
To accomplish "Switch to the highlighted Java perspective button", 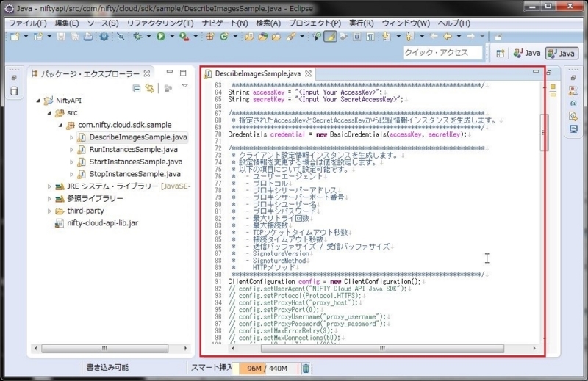I will [562, 53].
